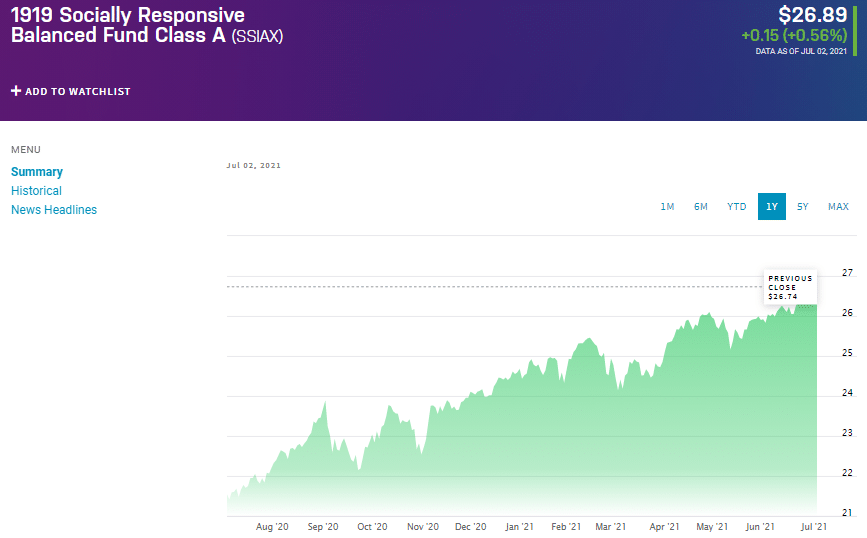This screenshot has width=867, height=538.
Task: Click the +0.15 (+0.56%) change value
Action: [794, 35]
